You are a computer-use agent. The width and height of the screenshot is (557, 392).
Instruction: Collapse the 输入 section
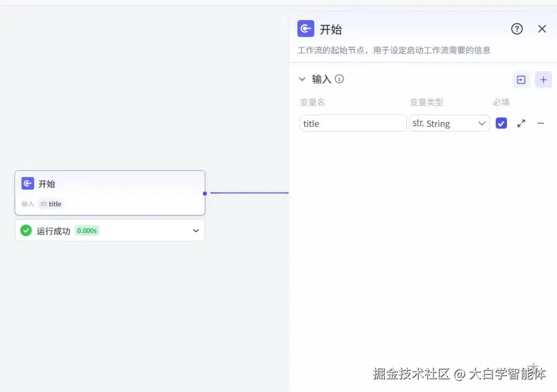coord(302,79)
